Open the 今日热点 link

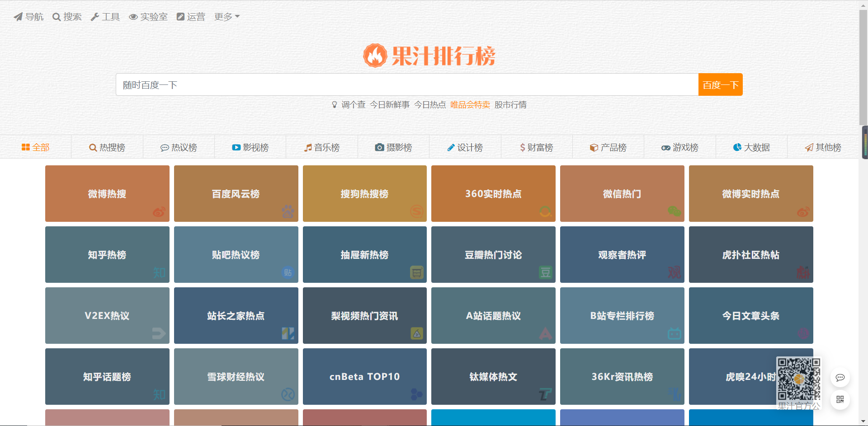[x=430, y=105]
